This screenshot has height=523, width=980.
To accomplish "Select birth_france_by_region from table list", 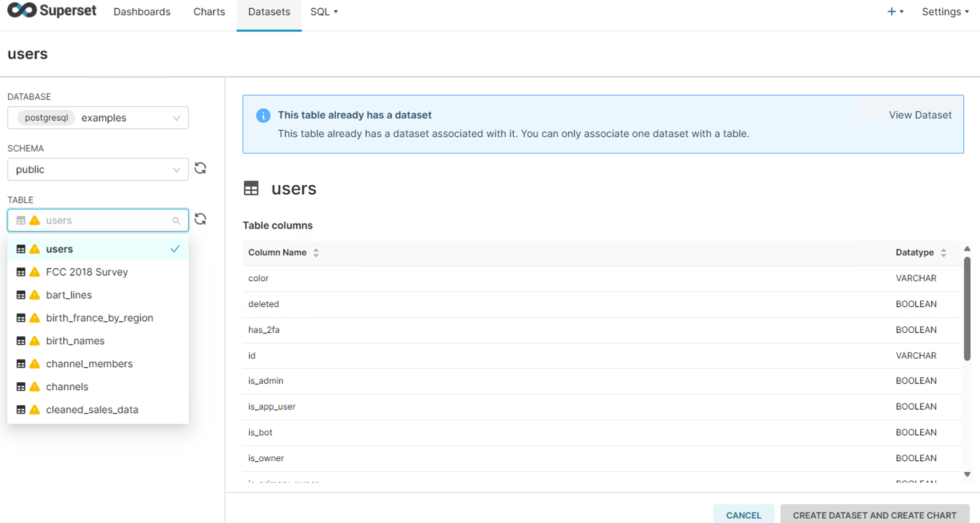I will tap(99, 318).
